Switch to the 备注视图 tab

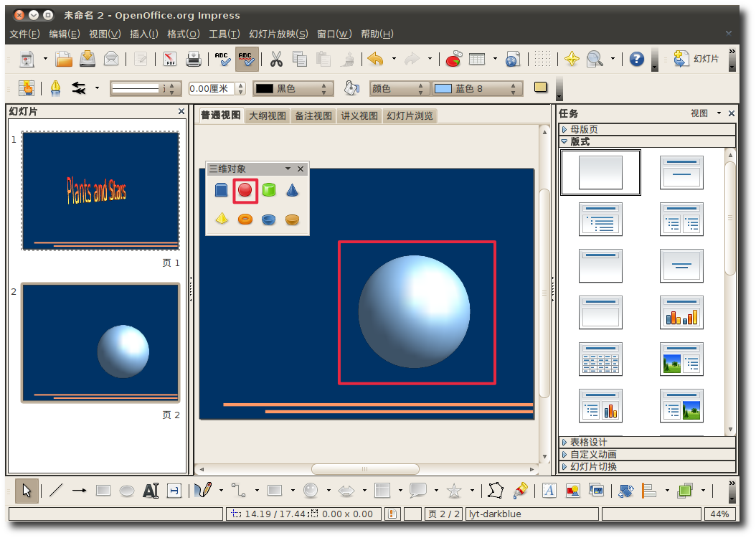(313, 115)
